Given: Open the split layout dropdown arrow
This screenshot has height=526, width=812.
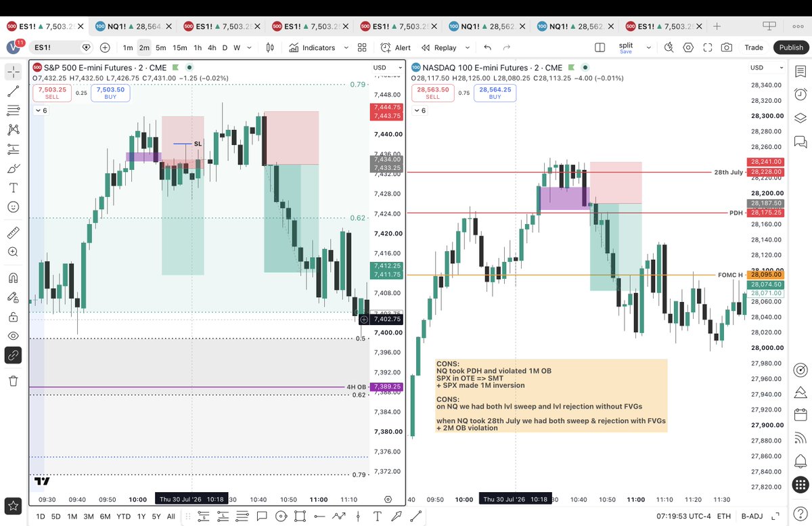Looking at the screenshot, I should pos(648,47).
